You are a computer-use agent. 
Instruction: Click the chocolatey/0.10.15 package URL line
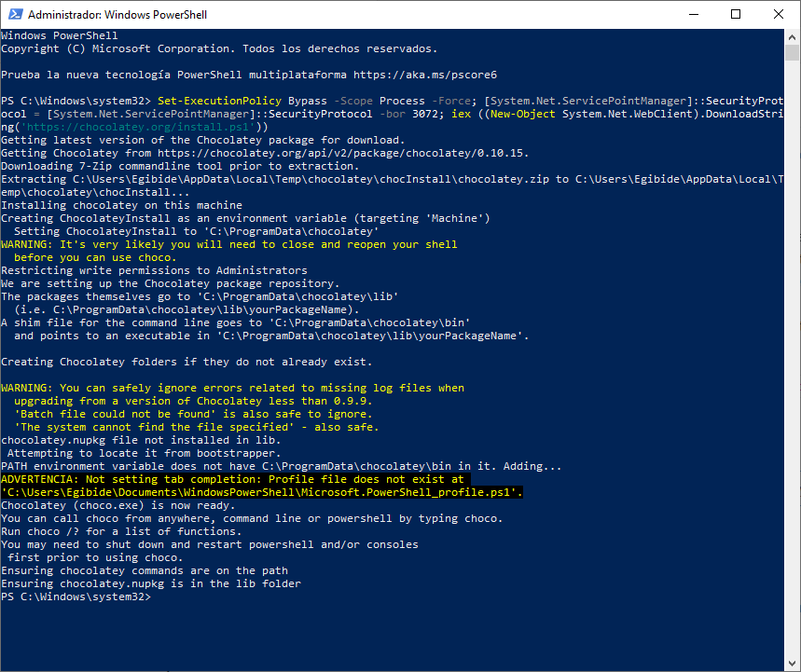(265, 153)
